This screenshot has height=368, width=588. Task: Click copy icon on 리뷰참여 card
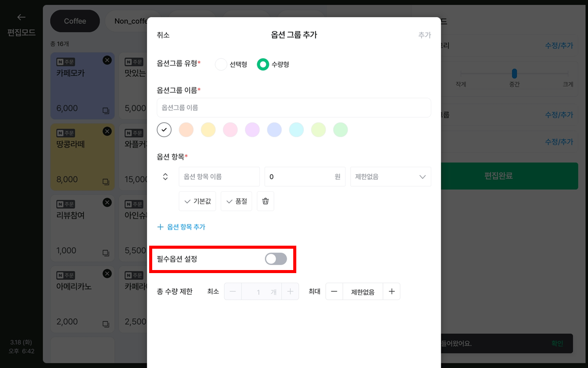(106, 253)
